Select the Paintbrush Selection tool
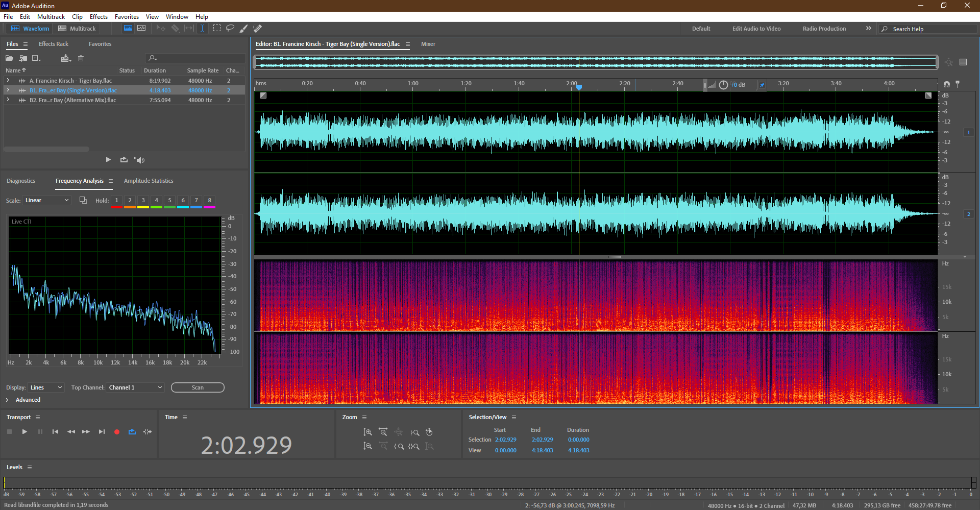980x510 pixels. click(244, 29)
